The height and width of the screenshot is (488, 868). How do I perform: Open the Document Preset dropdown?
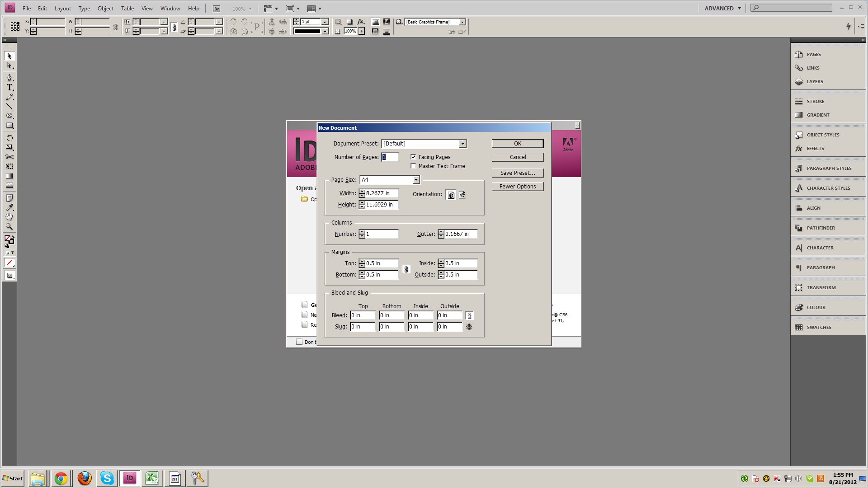462,144
